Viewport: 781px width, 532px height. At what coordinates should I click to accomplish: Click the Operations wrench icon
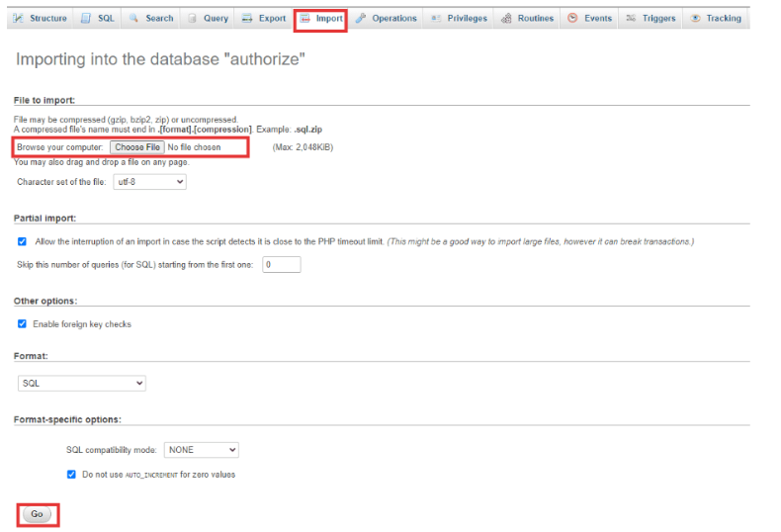[361, 18]
